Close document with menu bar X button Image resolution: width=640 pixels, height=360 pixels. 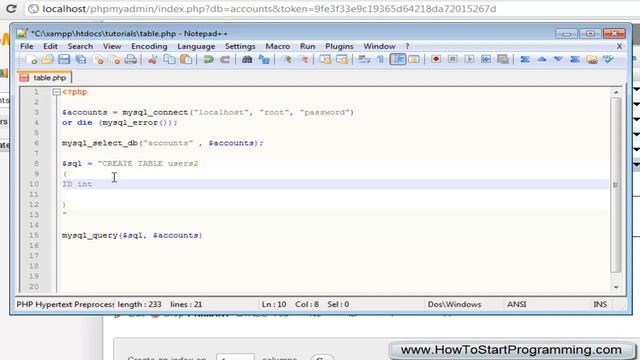619,47
